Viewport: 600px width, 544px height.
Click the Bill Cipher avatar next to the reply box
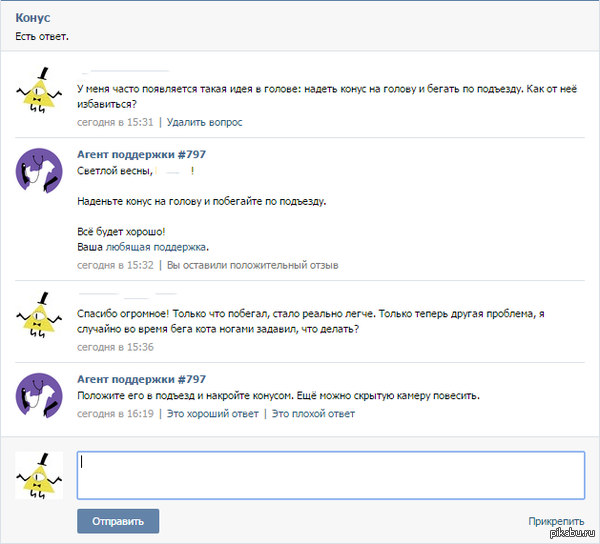tap(40, 475)
